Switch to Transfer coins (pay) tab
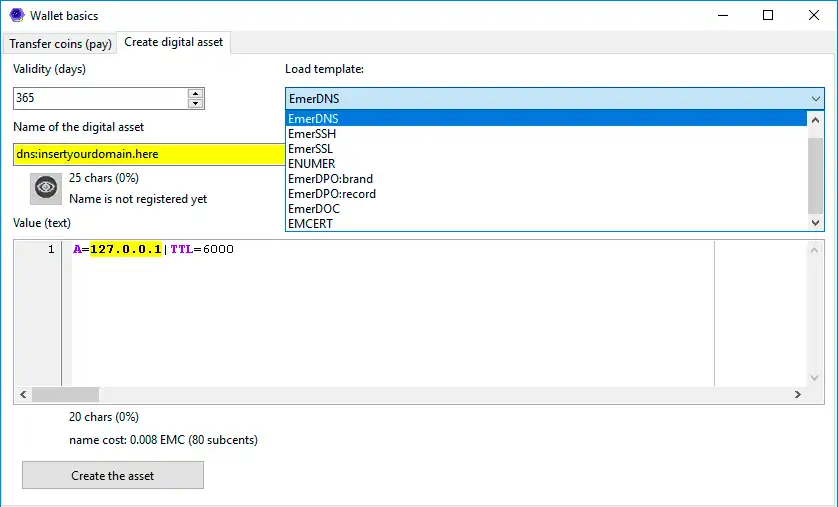Viewport: 838px width, 507px height. 60,44
